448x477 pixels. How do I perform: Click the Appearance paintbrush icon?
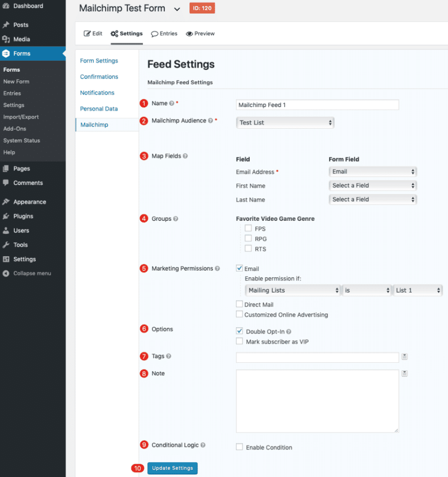[x=6, y=202]
